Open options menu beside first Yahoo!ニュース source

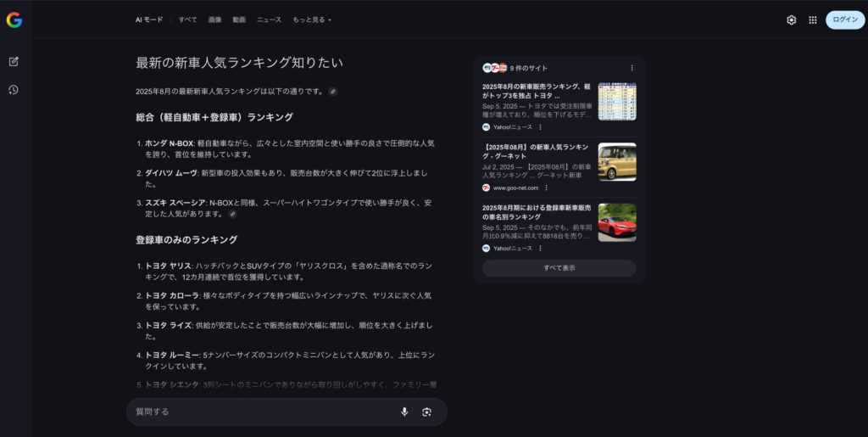coord(541,127)
